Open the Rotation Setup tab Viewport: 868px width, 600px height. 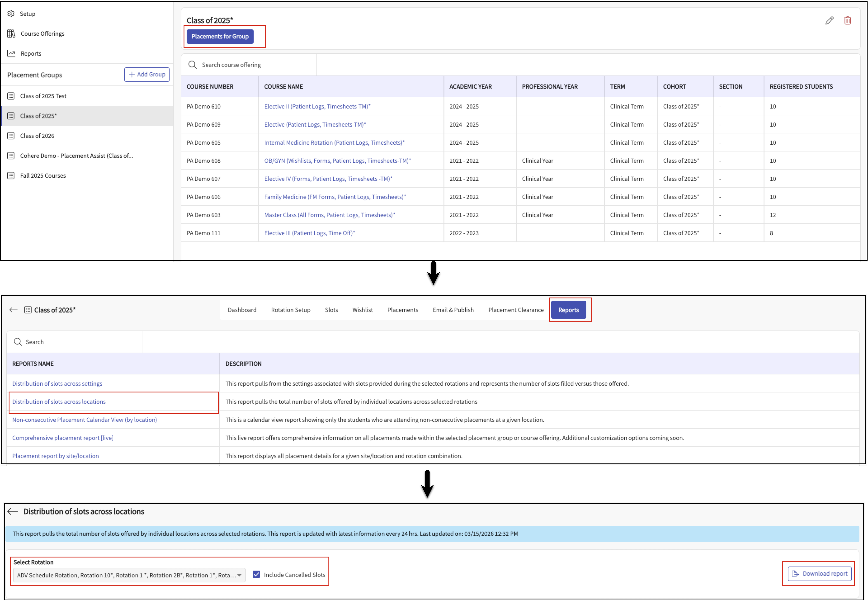(x=291, y=310)
